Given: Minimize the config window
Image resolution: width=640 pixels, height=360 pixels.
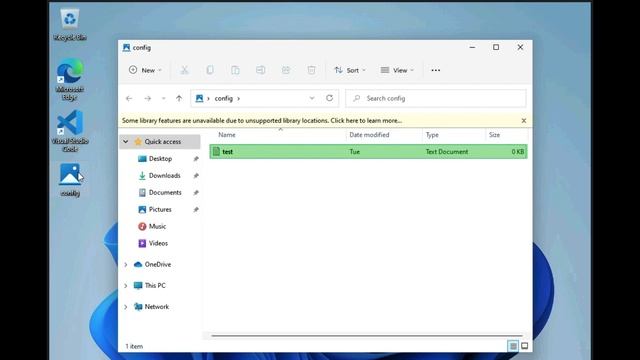Looking at the screenshot, I should click(472, 47).
